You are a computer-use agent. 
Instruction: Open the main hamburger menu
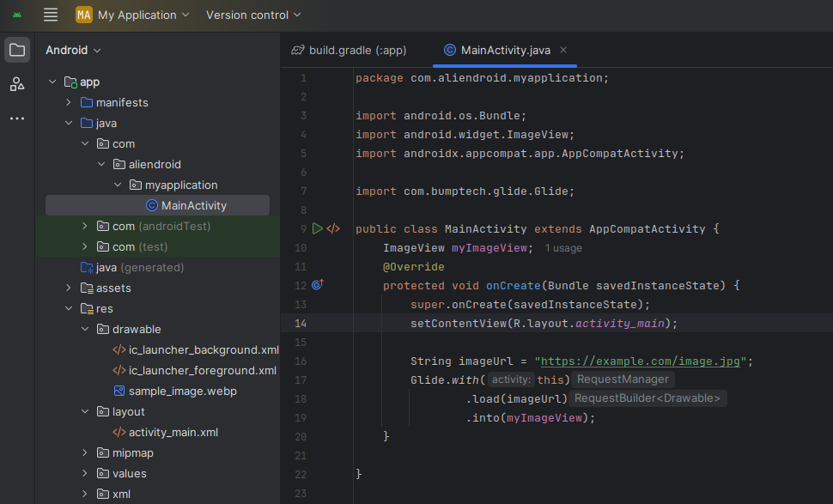pos(51,15)
